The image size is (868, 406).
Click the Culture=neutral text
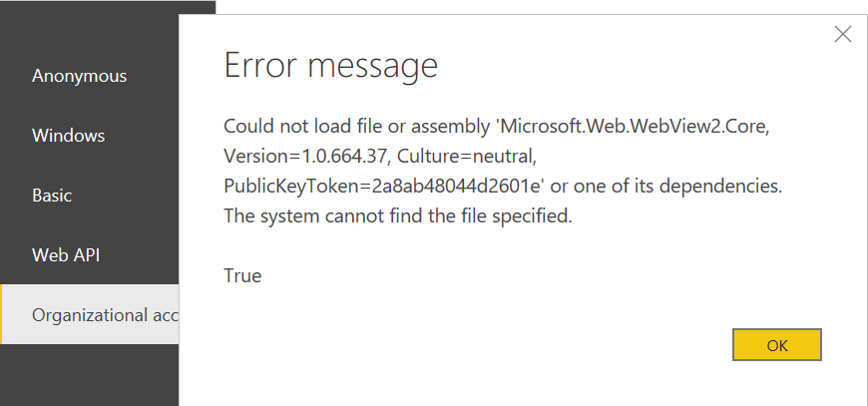(467, 157)
